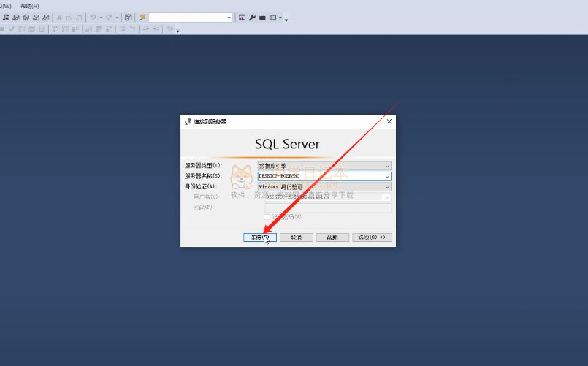Open the Toolbox briefcase icon

point(262,18)
